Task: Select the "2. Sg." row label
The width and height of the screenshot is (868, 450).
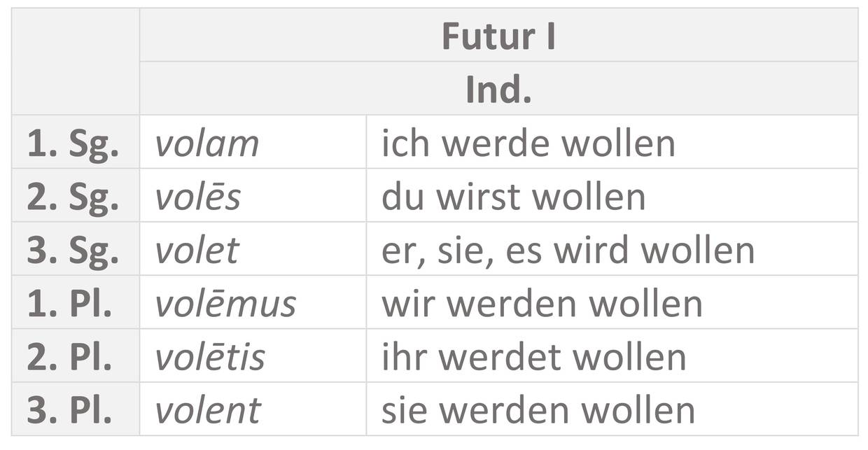Action: 73,197
